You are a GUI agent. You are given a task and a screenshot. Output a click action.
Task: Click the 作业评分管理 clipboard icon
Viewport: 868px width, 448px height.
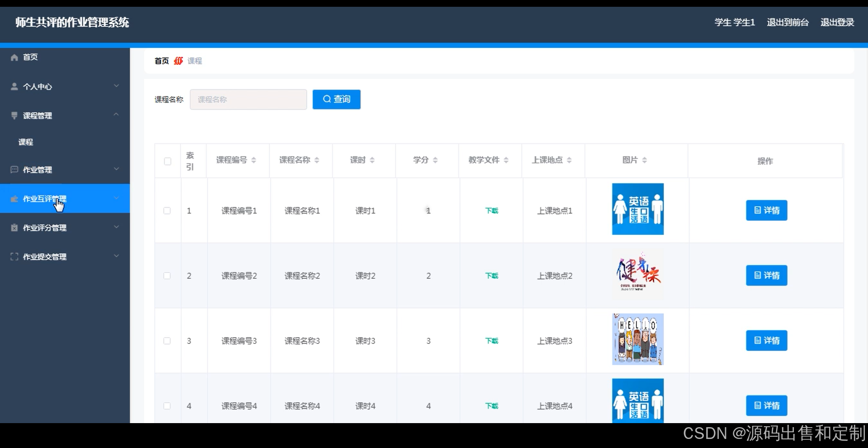click(14, 228)
